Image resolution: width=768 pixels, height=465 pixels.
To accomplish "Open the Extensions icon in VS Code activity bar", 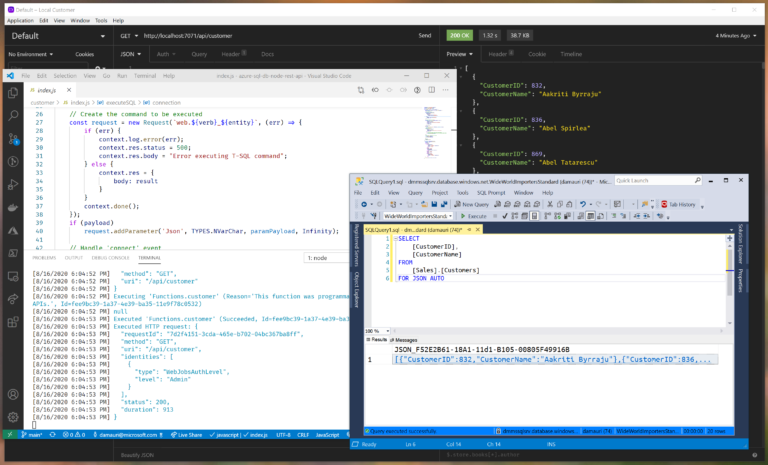I will (13, 322).
